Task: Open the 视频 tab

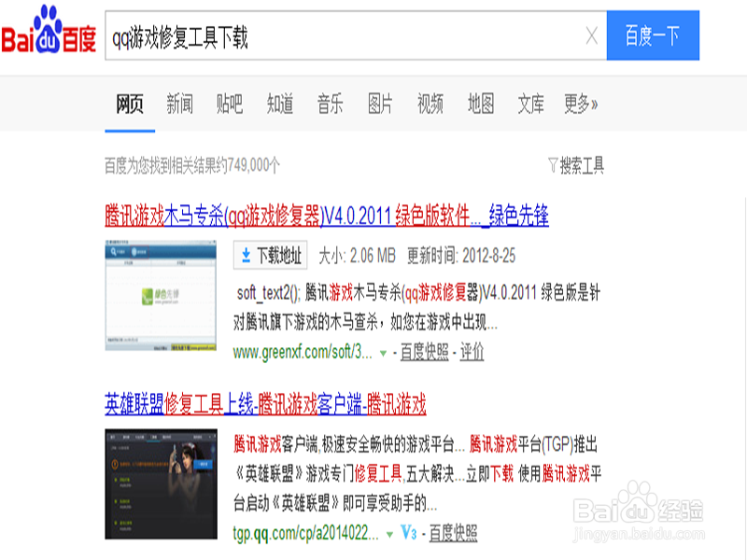Action: point(430,104)
